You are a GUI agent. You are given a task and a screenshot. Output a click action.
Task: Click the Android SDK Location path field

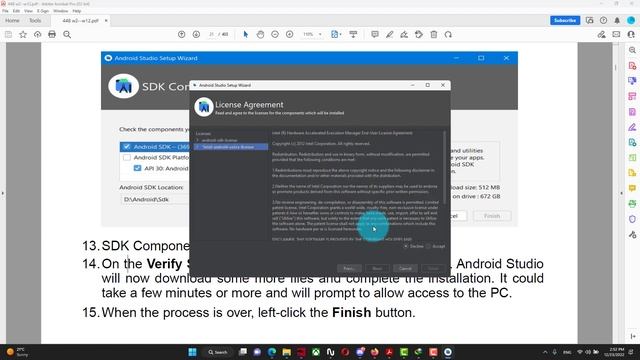coord(155,200)
